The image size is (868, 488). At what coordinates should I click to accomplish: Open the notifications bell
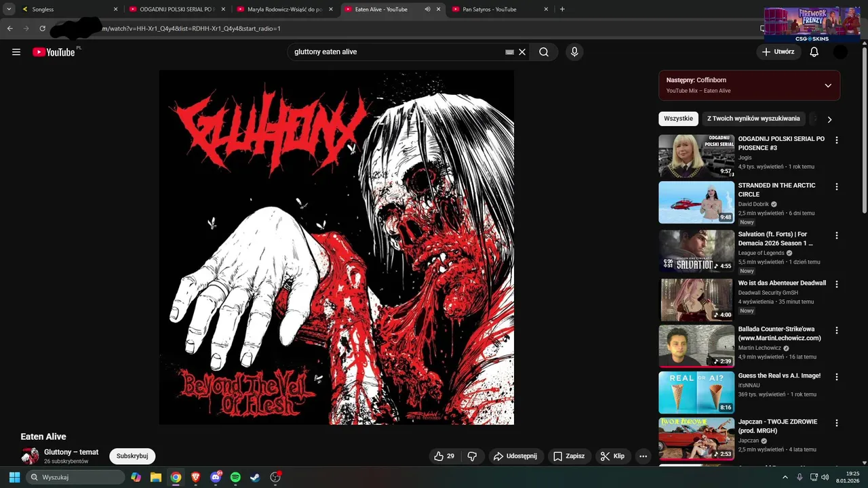pos(814,52)
